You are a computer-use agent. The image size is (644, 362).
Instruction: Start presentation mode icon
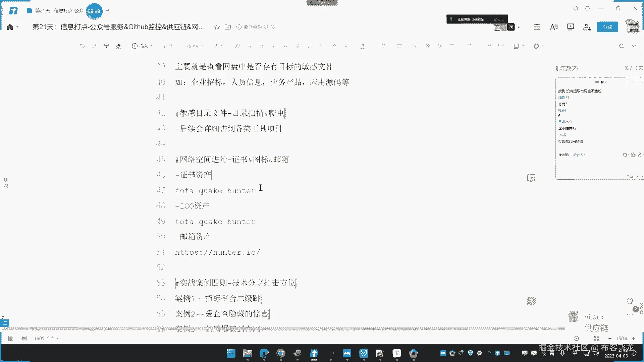point(570,27)
